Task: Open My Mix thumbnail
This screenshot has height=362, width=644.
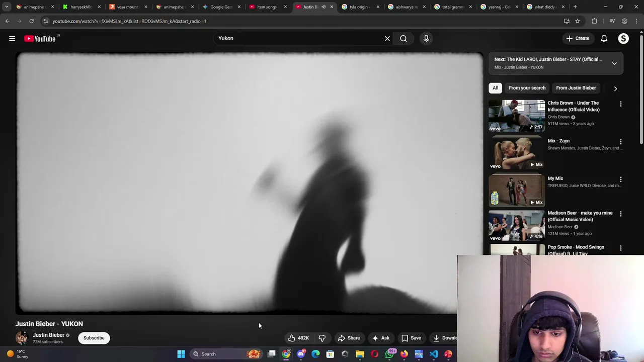Action: coord(517,191)
